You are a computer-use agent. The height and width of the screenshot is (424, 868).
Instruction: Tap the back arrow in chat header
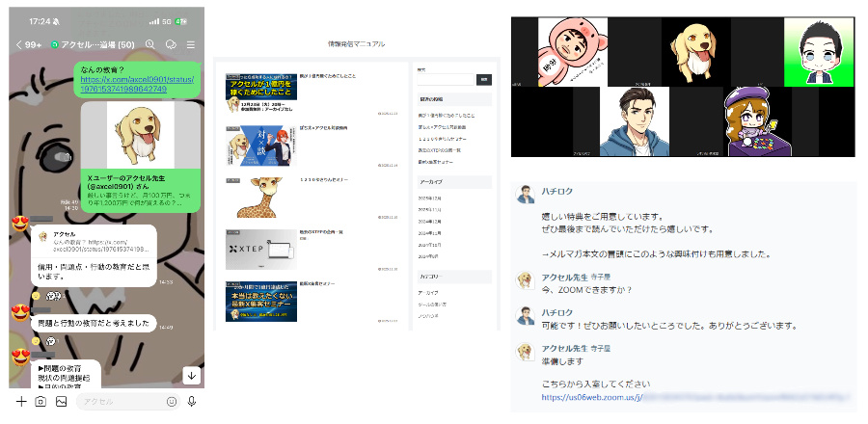[x=19, y=44]
